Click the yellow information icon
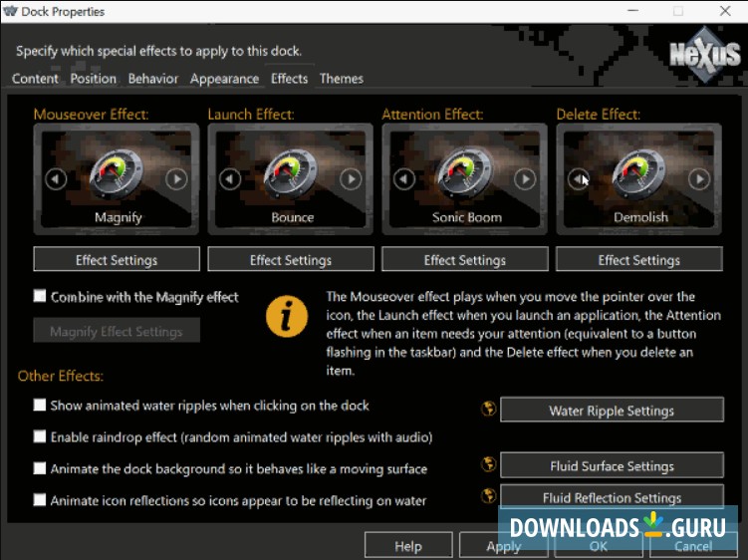Viewport: 748px width, 560px height. click(x=287, y=316)
